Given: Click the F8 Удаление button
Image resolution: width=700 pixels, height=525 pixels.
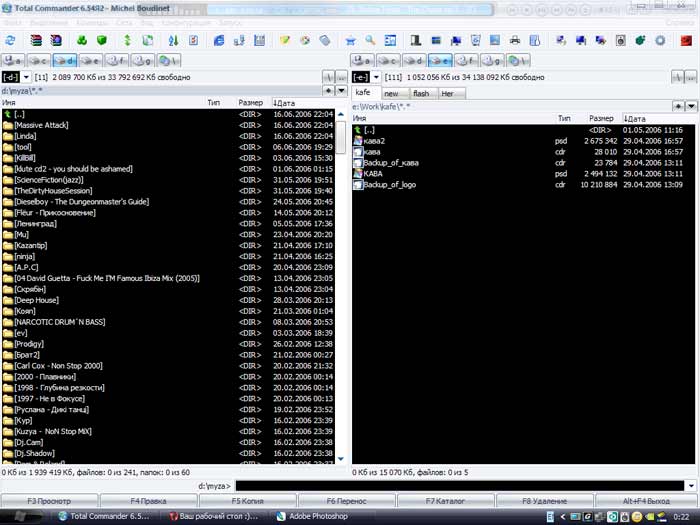Looking at the screenshot, I should [x=545, y=501].
